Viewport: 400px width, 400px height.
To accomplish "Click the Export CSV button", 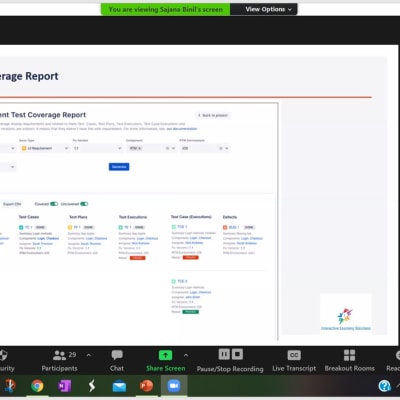I will coord(12,204).
